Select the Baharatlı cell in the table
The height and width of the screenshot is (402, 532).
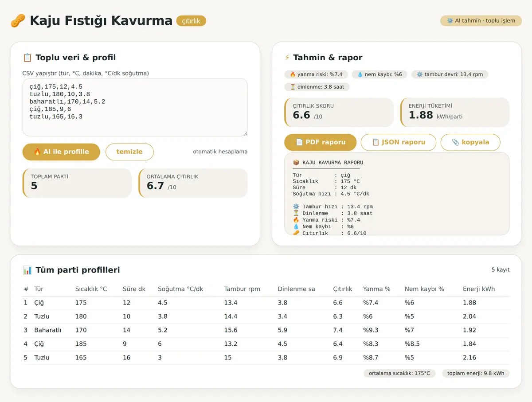pyautogui.click(x=48, y=330)
